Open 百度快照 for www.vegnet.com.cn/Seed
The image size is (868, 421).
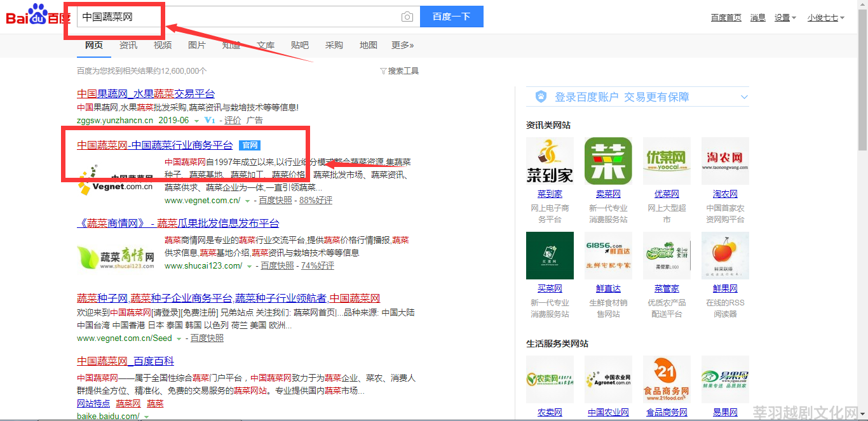pos(207,338)
